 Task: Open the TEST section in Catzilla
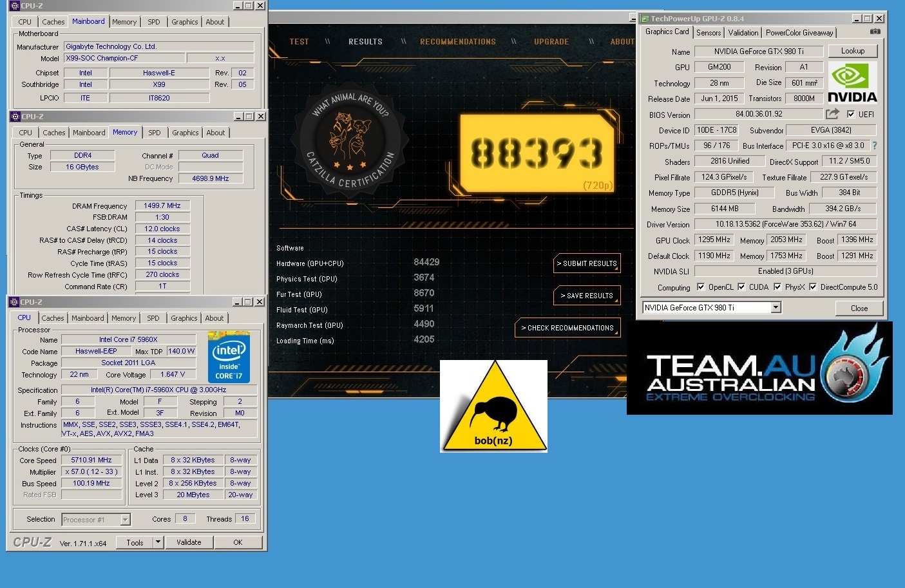pyautogui.click(x=299, y=42)
